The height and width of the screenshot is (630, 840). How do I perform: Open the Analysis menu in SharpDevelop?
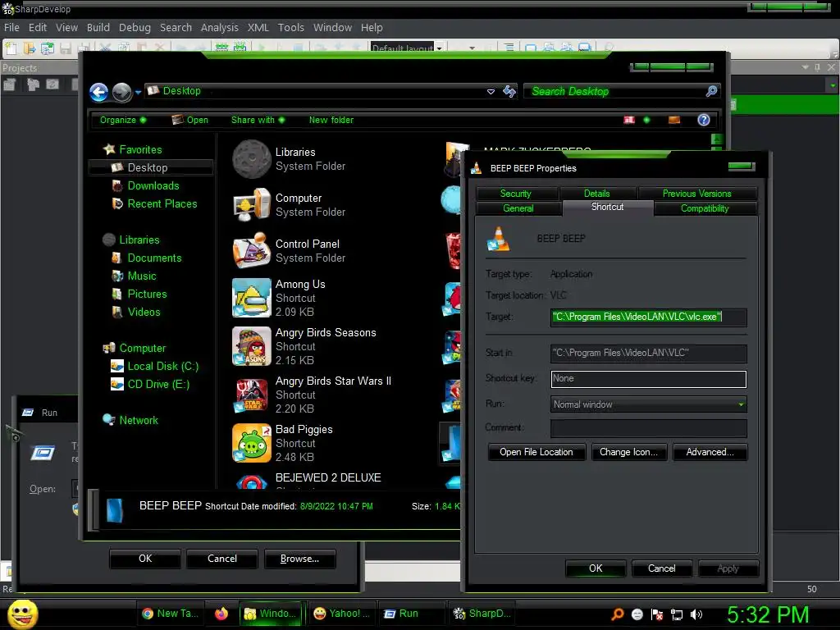point(219,27)
